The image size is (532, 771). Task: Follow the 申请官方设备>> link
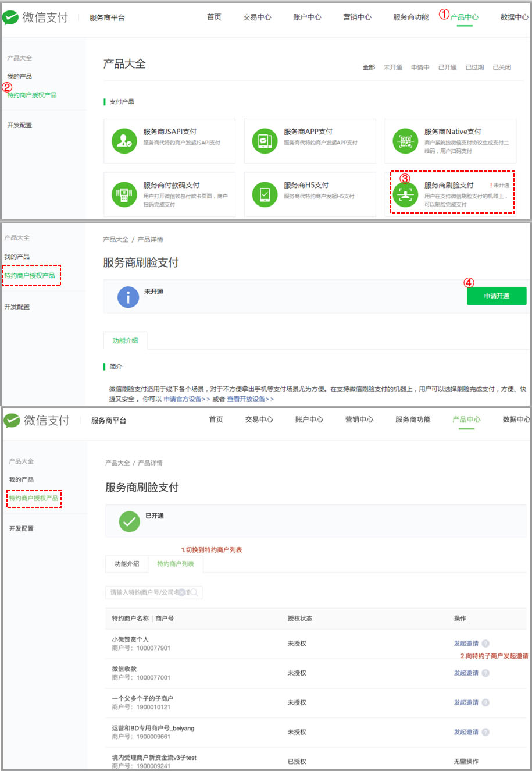tap(187, 399)
